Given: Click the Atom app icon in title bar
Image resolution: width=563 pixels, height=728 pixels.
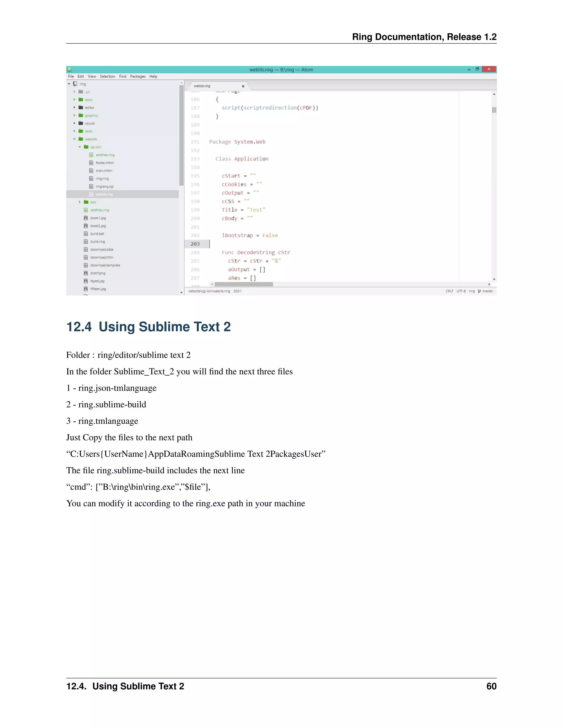Looking at the screenshot, I should (x=69, y=70).
